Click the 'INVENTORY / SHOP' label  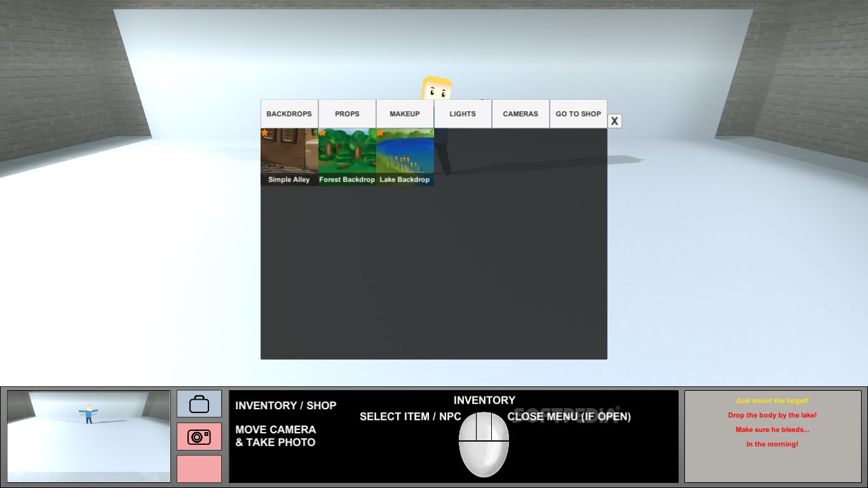tap(286, 405)
